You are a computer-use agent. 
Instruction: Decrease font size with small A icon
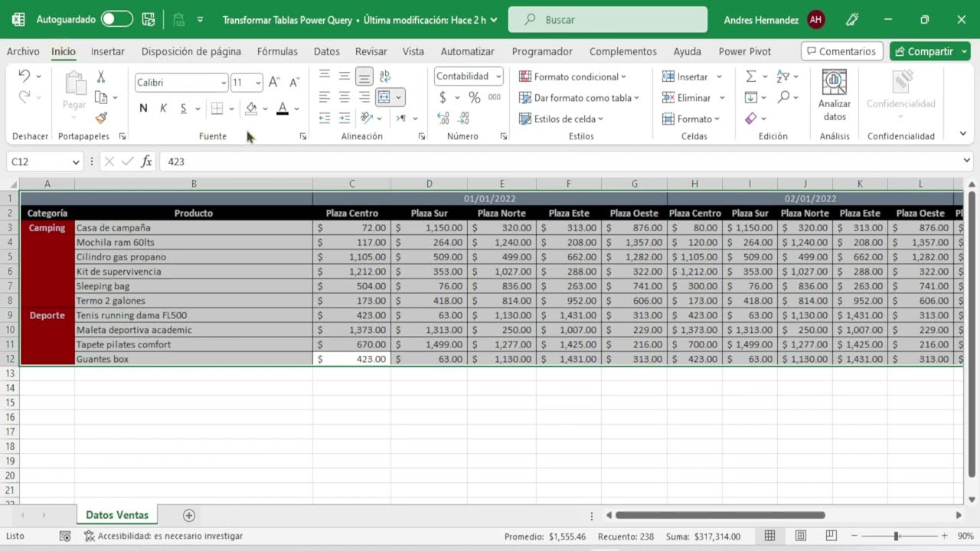pyautogui.click(x=294, y=82)
